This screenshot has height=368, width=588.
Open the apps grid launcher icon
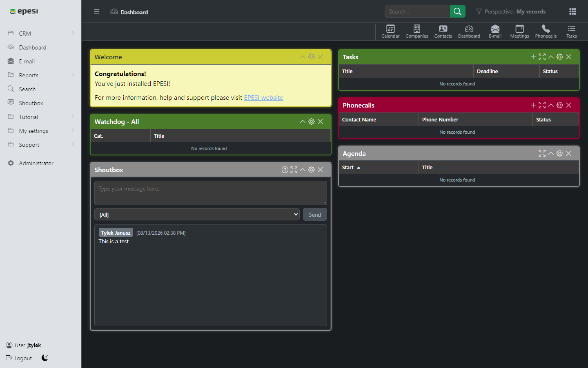click(x=572, y=11)
